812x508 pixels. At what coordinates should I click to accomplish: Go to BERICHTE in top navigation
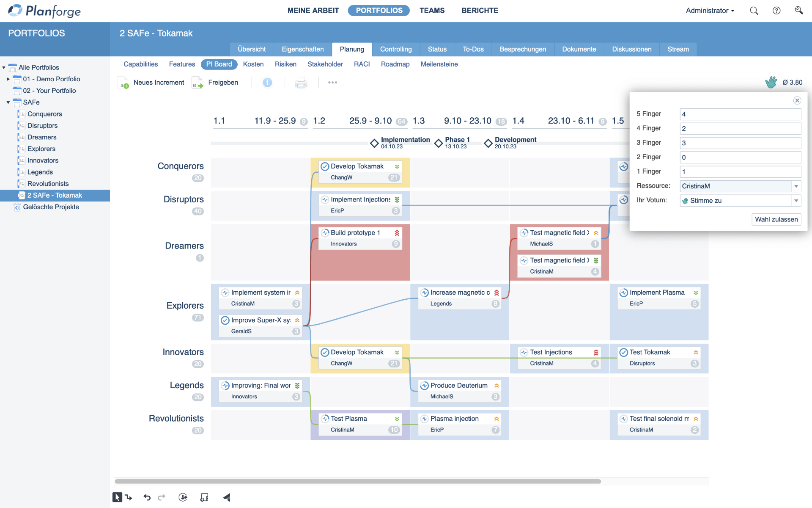point(480,11)
